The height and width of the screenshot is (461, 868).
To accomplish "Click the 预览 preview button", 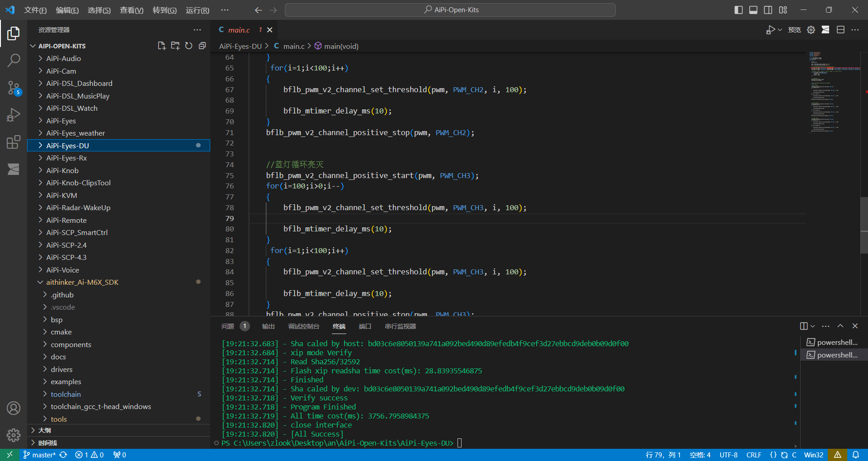I will pos(794,30).
